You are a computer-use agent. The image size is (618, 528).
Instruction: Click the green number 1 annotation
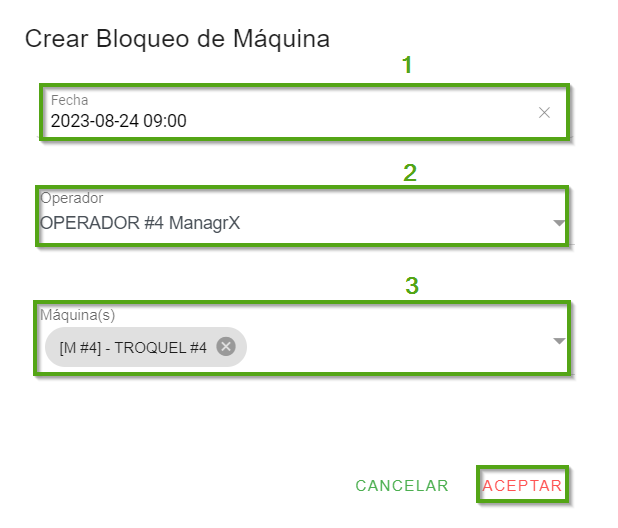pos(407,66)
